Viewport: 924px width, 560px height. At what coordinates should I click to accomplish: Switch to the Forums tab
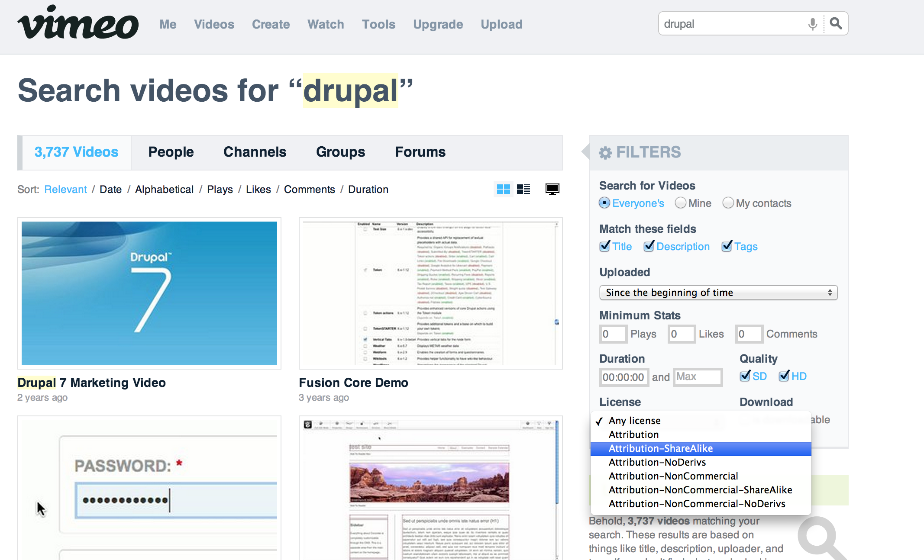pos(420,152)
